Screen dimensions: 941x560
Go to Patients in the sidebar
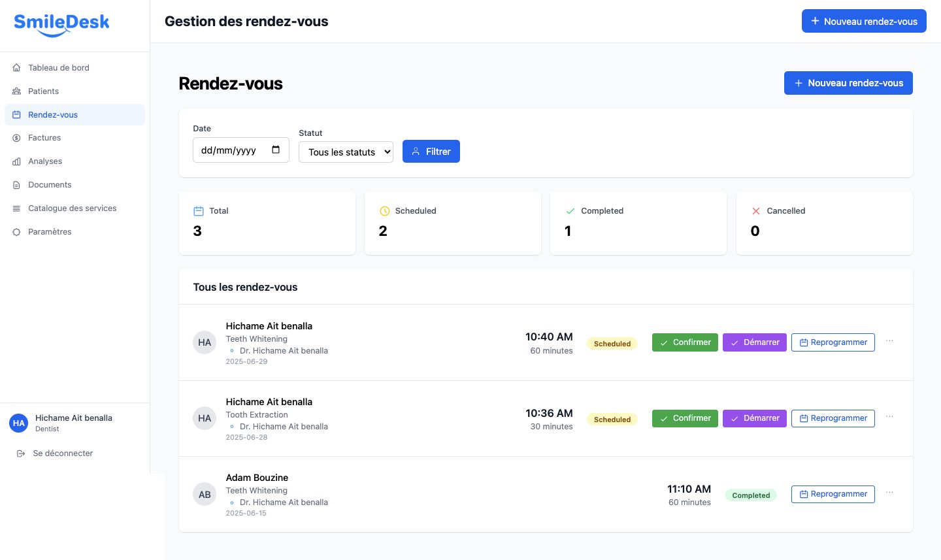click(x=43, y=91)
